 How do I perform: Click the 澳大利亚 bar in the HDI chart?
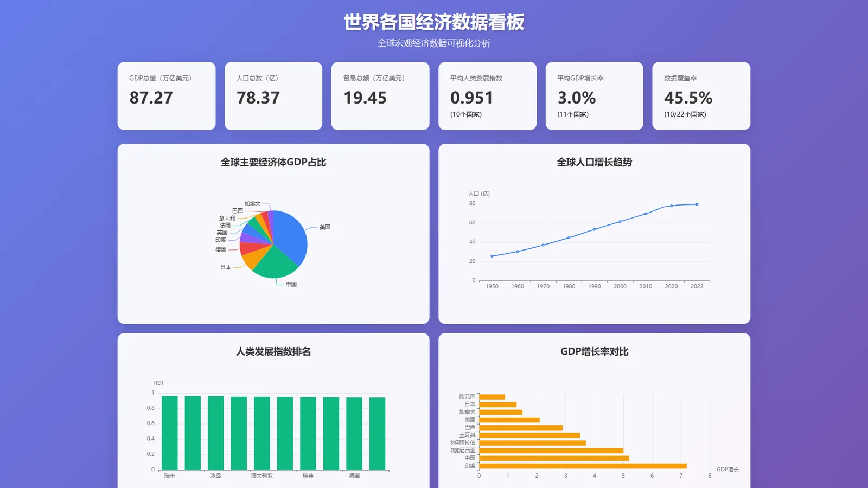tap(262, 434)
